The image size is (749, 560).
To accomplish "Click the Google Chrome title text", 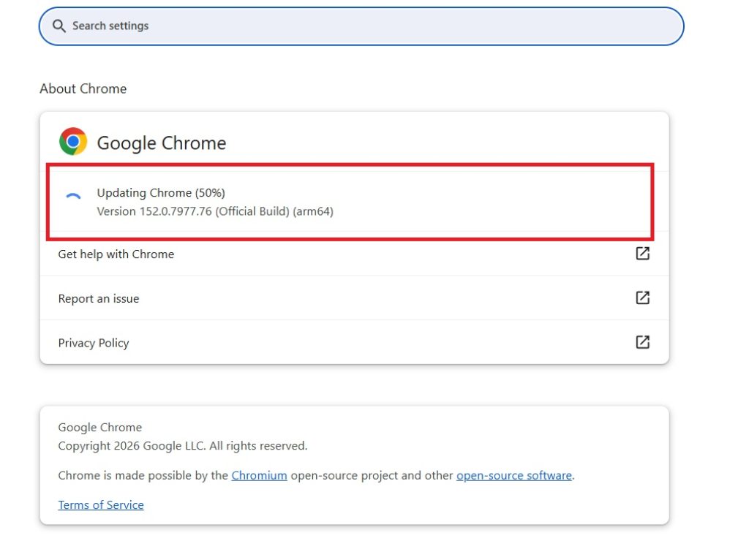I will coord(162,143).
